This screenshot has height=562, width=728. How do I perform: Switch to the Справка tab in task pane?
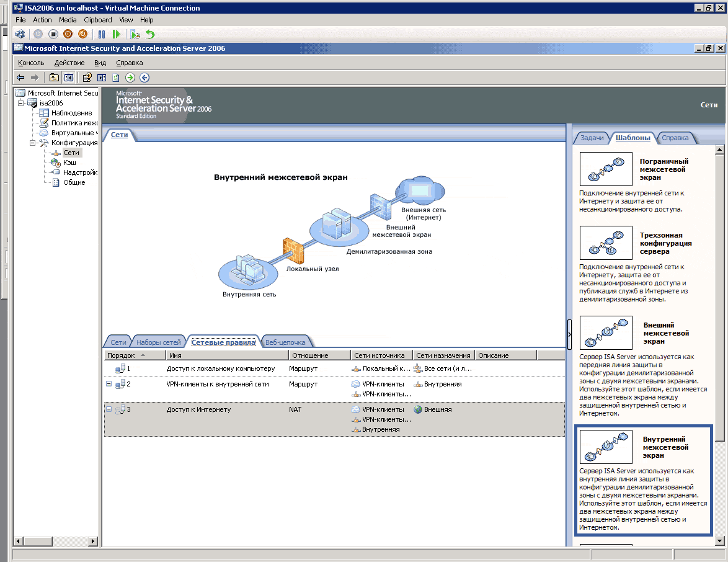pyautogui.click(x=675, y=138)
